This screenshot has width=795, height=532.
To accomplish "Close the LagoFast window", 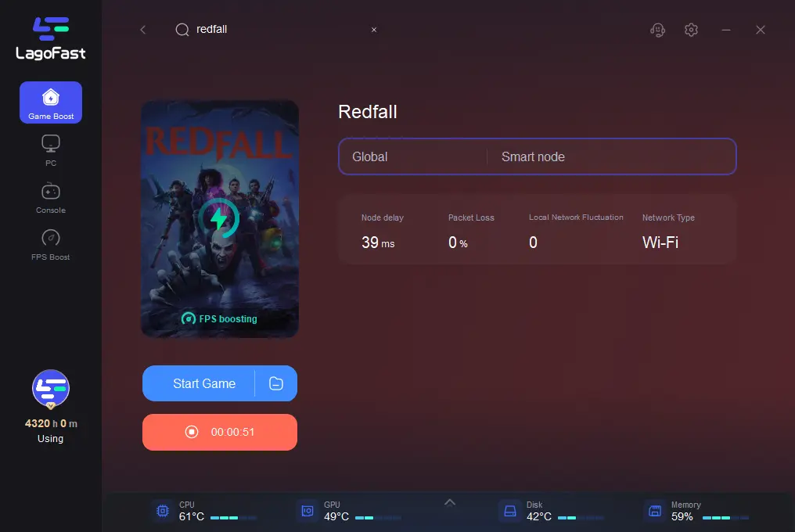I will click(x=760, y=30).
